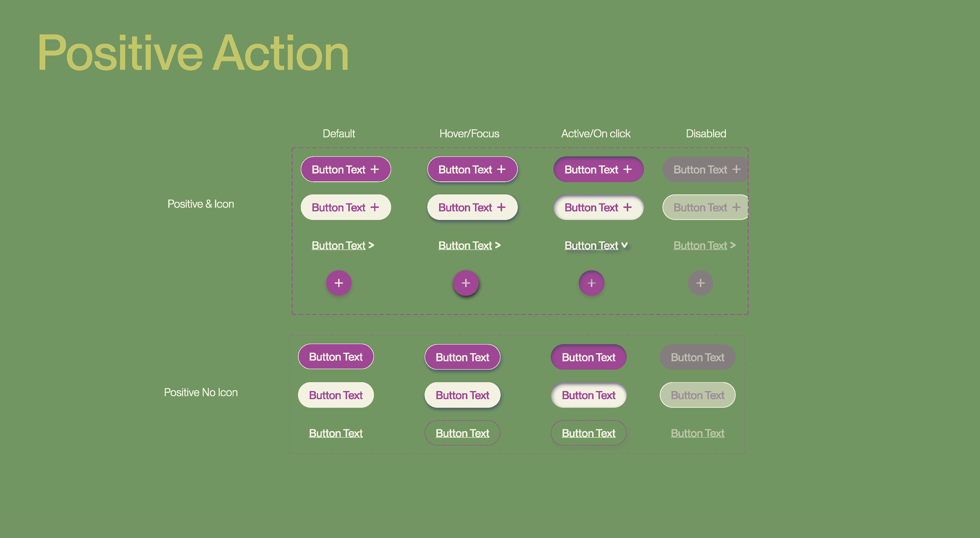Click the plus icon in Default cream button
Image resolution: width=980 pixels, height=538 pixels.
[375, 207]
